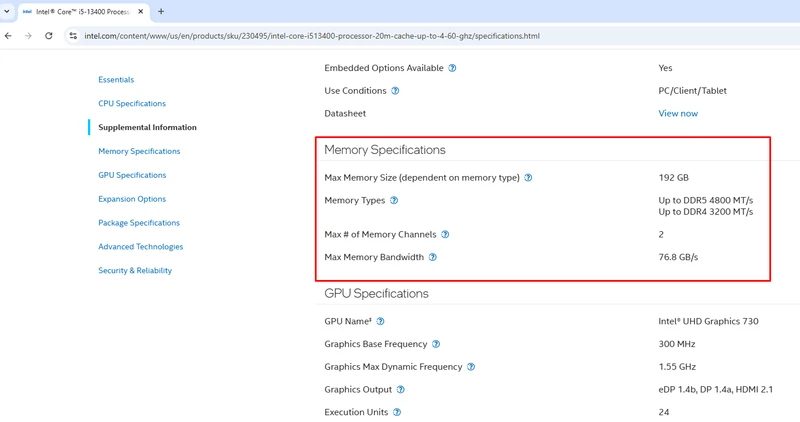Click the Datasheet label
The width and height of the screenshot is (800, 422).
345,113
